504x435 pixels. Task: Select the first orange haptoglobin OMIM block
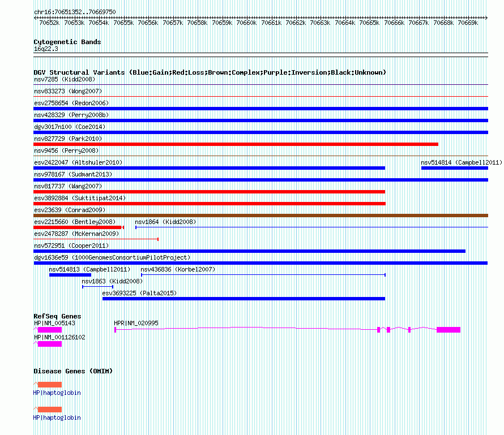49,385
